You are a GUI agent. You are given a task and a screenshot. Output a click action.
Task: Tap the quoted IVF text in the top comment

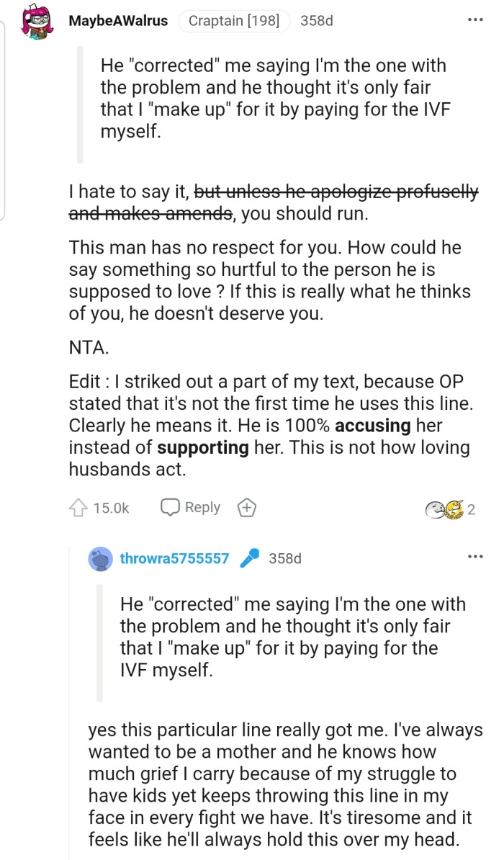point(274,99)
